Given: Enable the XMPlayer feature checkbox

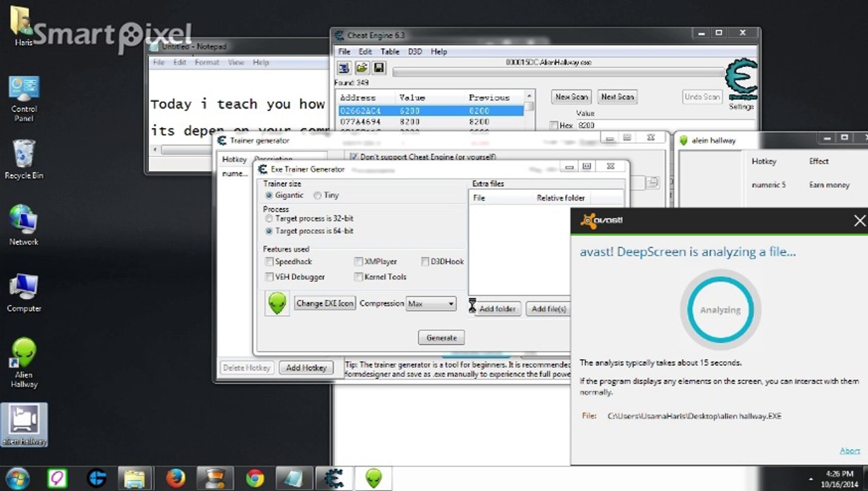Looking at the screenshot, I should tap(358, 261).
